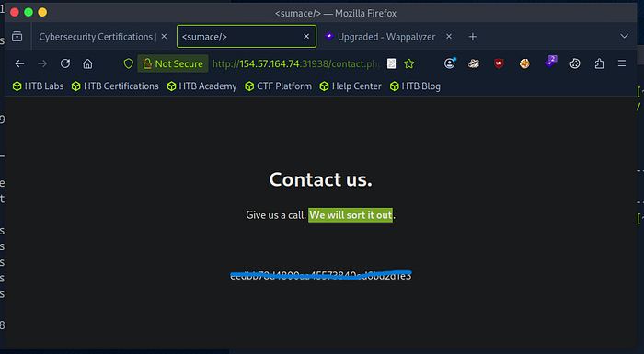Go forward with the forward arrow
Viewport: 644px width, 354px height.
click(42, 63)
